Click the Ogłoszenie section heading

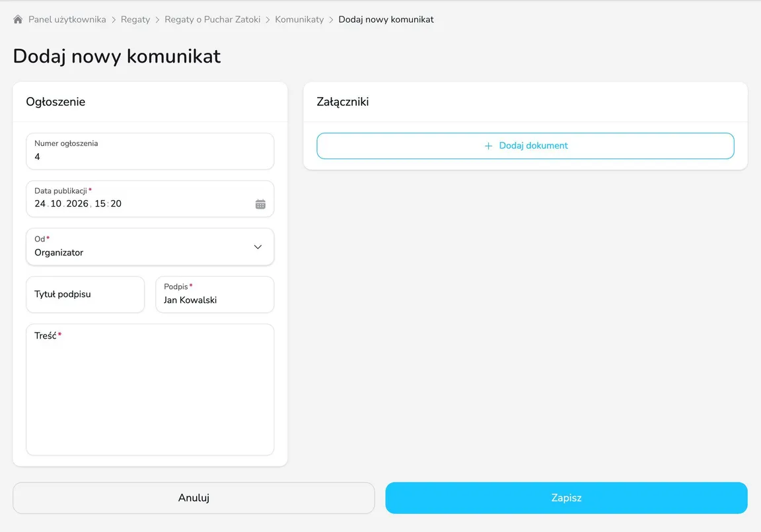pos(55,102)
